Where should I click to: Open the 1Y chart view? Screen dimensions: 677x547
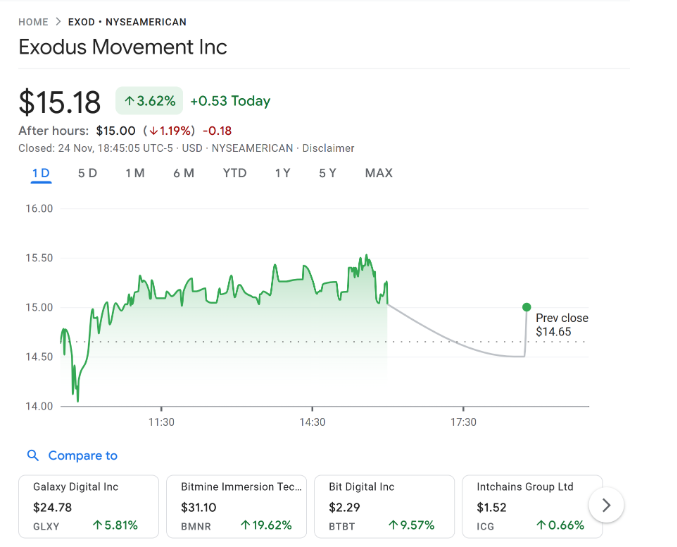tap(283, 173)
